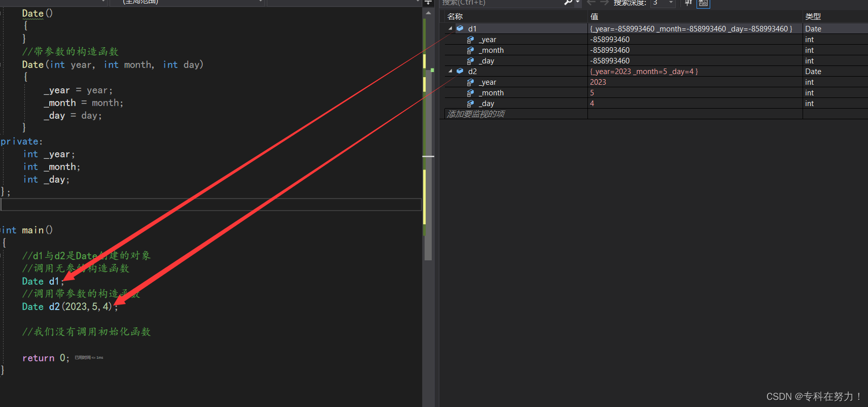868x407 pixels.
Task: Click the comment //我们没有调用初始化函数
Action: [x=86, y=332]
